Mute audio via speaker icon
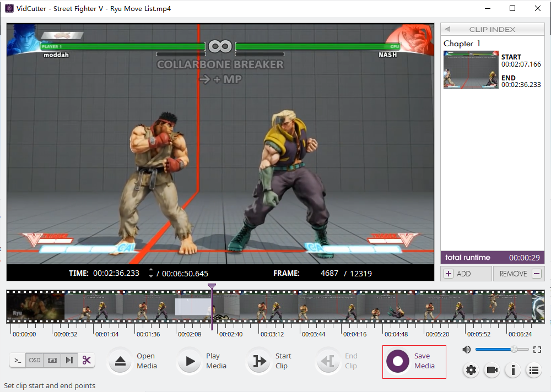Screen dimensions: 551x392 tap(466, 349)
